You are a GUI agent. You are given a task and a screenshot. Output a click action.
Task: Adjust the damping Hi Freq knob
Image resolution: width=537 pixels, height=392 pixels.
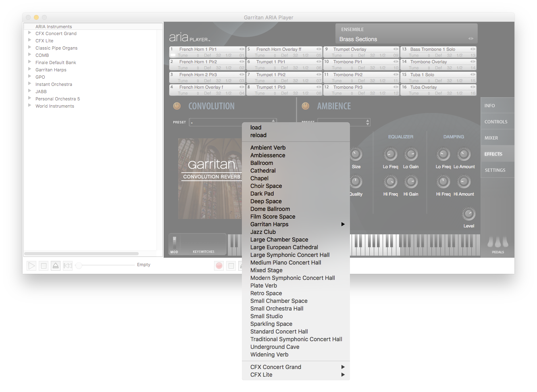pos(443,182)
